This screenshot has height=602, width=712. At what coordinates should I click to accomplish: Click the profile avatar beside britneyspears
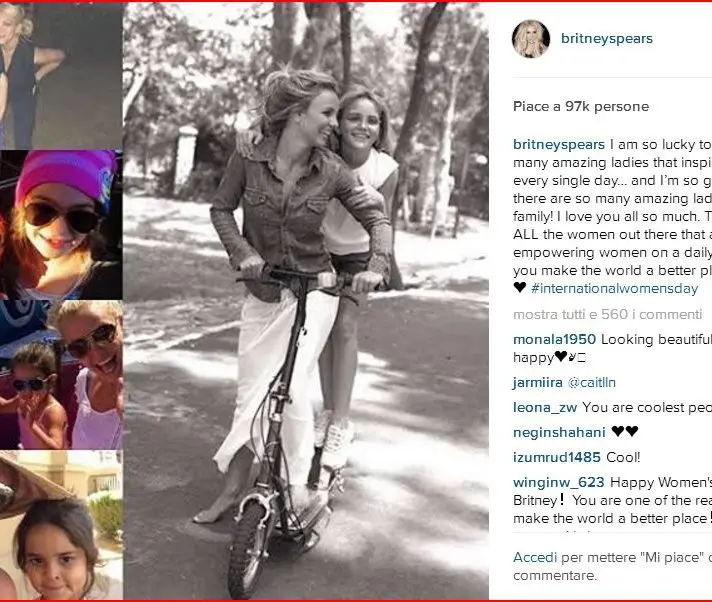(x=531, y=39)
